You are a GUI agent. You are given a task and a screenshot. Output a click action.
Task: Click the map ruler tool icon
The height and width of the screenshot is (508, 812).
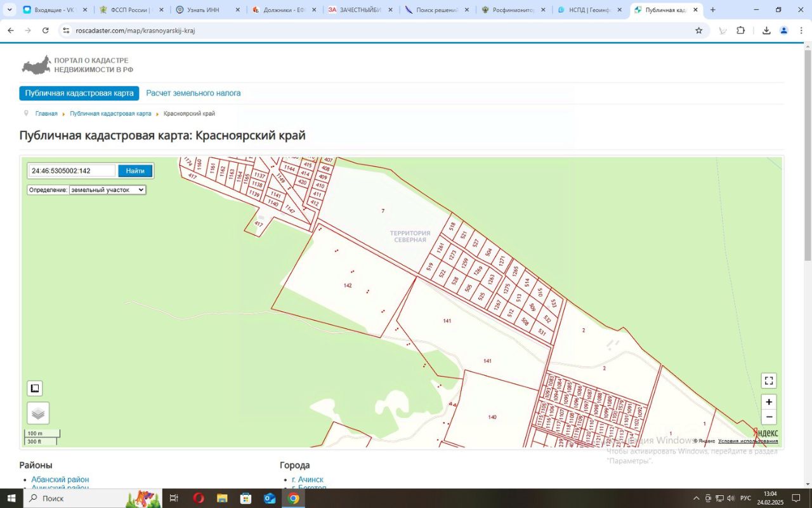(x=35, y=389)
